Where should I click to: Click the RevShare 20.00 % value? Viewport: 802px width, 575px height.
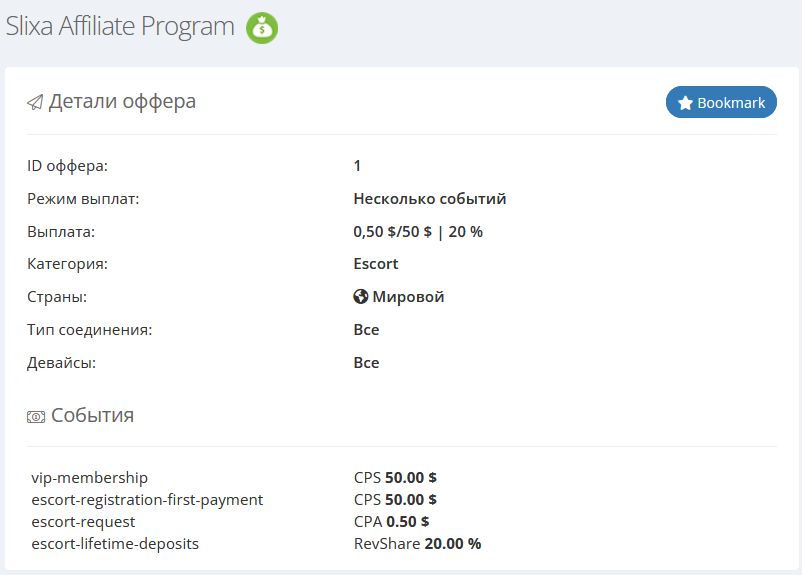[417, 543]
